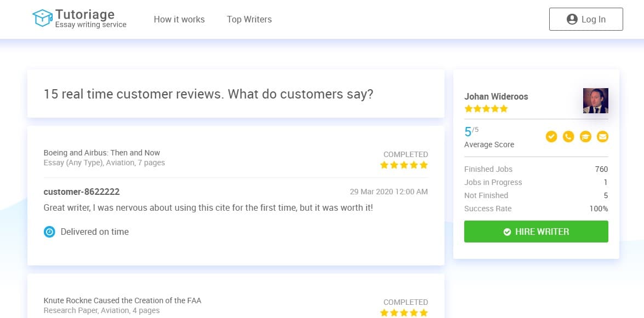Screen dimensions: 644x318
Task: Click the Delivered on time clock icon
Action: tap(49, 232)
